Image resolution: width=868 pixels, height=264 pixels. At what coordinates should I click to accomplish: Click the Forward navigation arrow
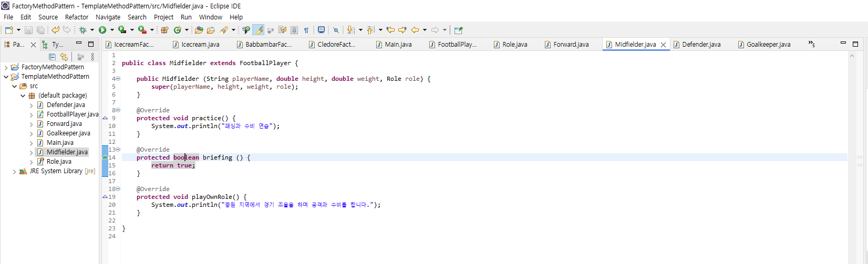(x=435, y=30)
